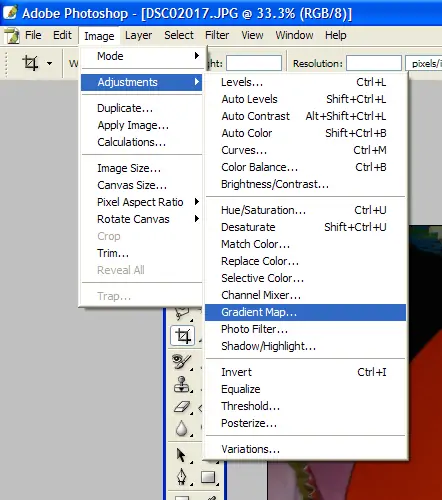Screen dimensions: 442x500
Task: Open the Help menu
Action: (336, 35)
